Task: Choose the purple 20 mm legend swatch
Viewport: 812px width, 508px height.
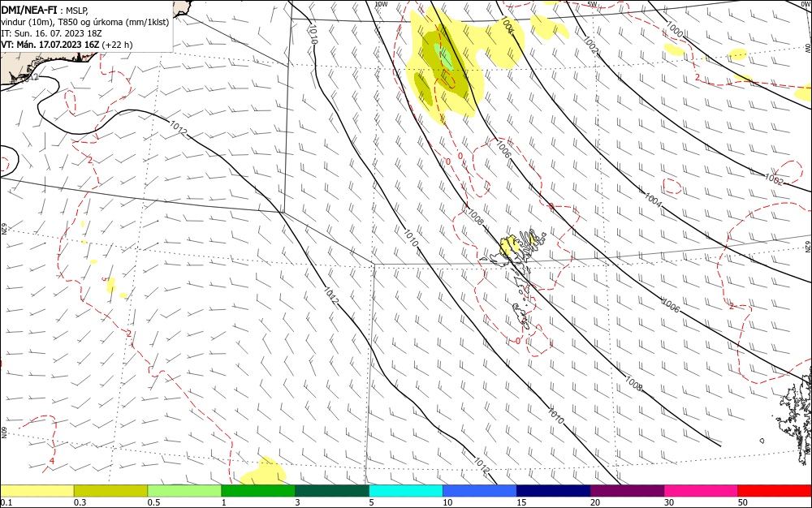Action: pos(627,491)
